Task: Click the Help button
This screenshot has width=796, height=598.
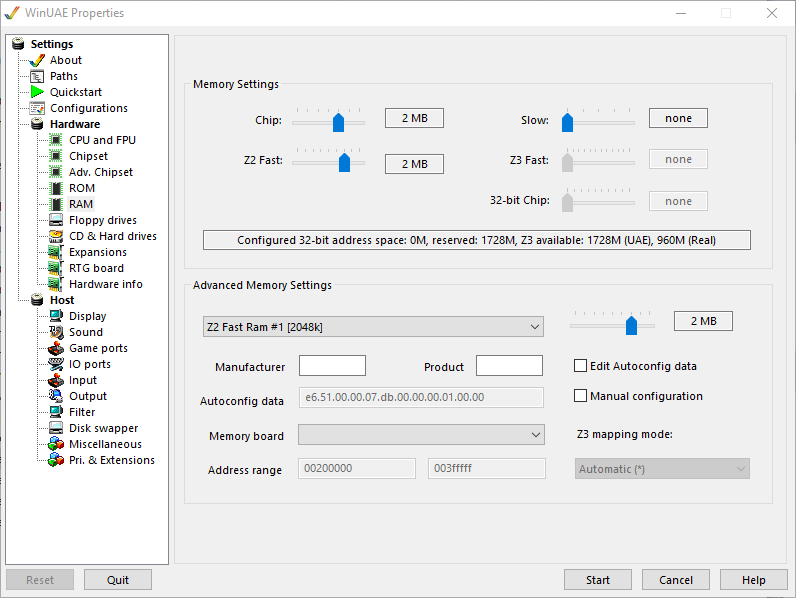Action: [753, 580]
